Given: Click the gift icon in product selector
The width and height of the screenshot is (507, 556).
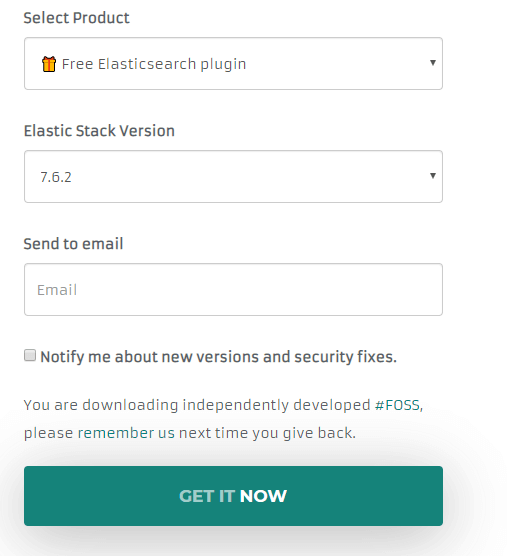Looking at the screenshot, I should [49, 64].
